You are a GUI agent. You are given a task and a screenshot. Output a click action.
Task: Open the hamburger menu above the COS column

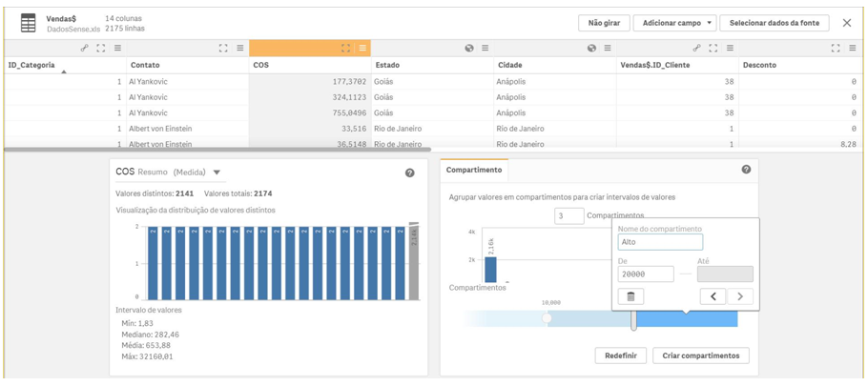362,48
